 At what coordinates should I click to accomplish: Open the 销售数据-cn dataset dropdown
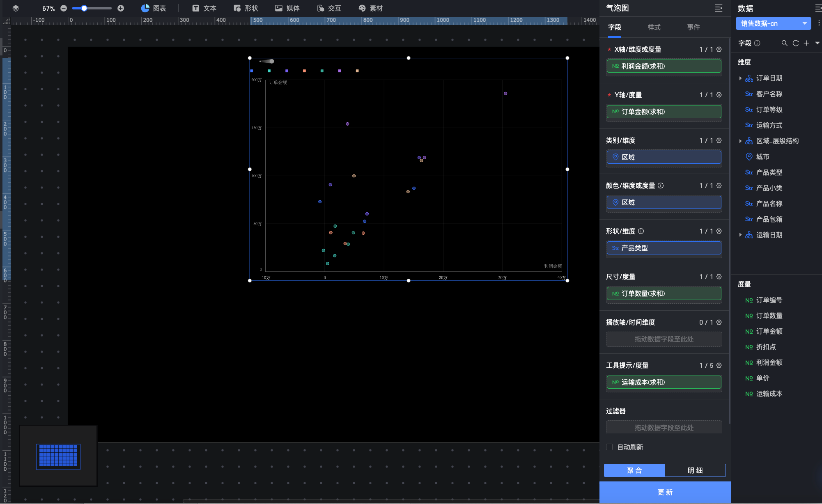coord(774,23)
